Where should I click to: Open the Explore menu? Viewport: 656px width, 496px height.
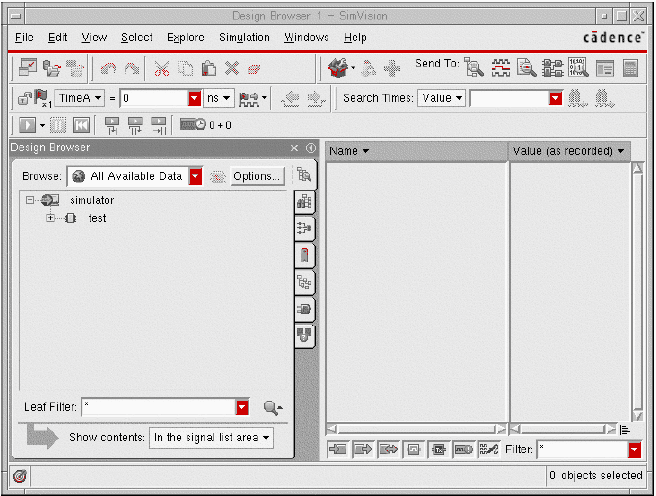click(x=186, y=37)
